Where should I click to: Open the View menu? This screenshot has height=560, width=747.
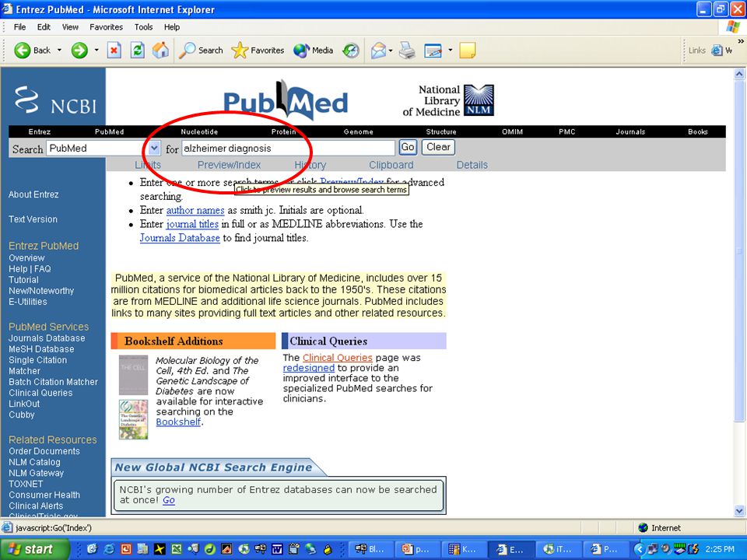pos(70,27)
